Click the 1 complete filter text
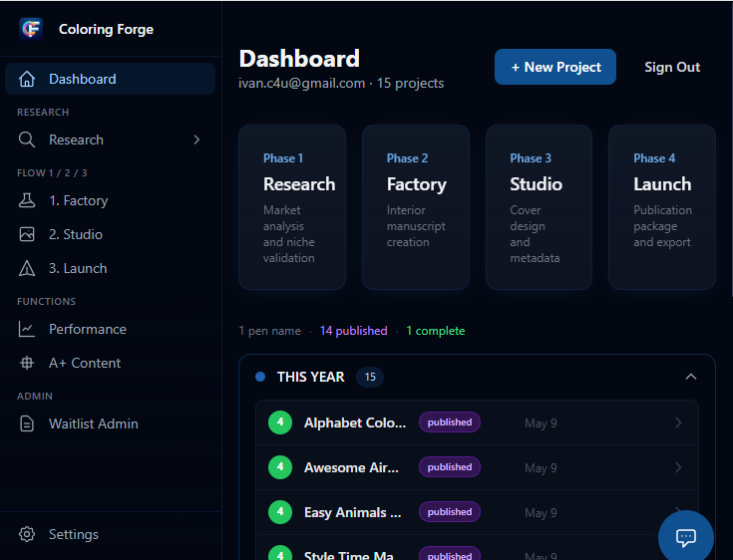Screen dimensions: 733x560 click(435, 331)
